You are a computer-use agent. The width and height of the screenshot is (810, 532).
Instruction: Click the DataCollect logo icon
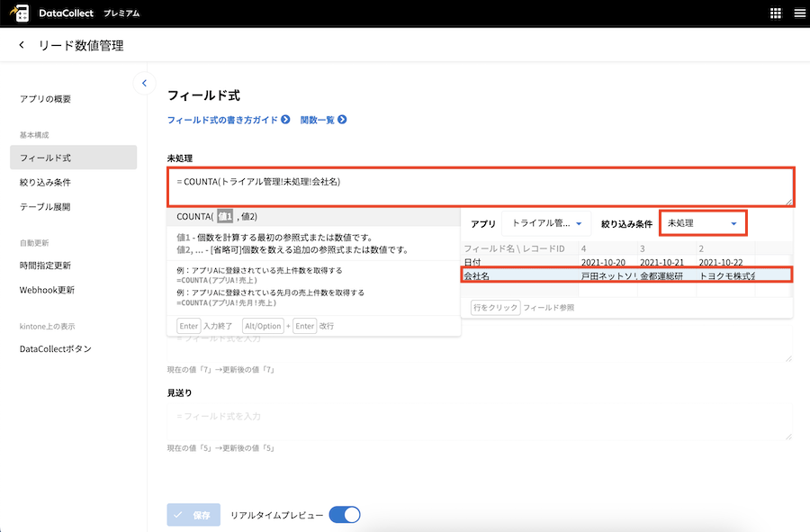pyautogui.click(x=19, y=13)
